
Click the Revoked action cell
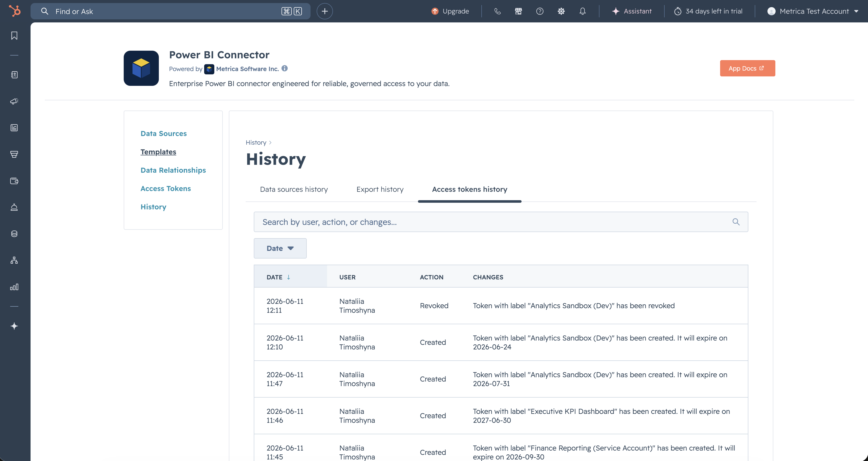[x=434, y=306]
